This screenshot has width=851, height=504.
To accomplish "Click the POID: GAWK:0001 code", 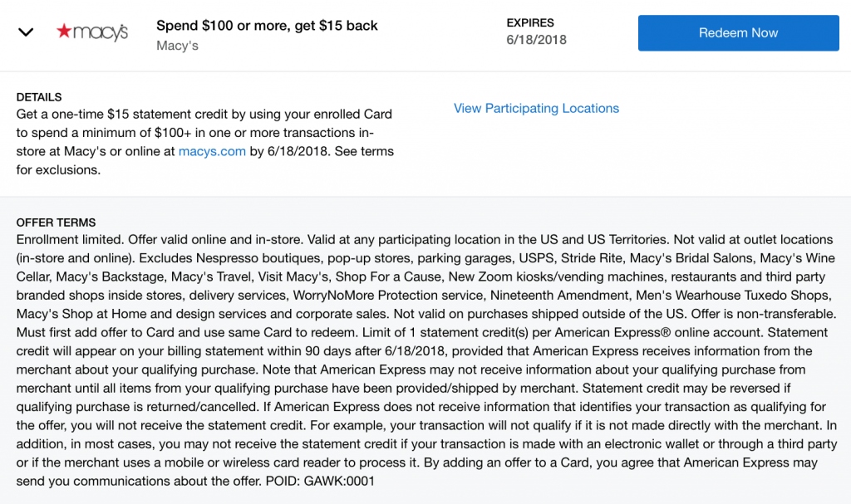I will pyautogui.click(x=320, y=482).
